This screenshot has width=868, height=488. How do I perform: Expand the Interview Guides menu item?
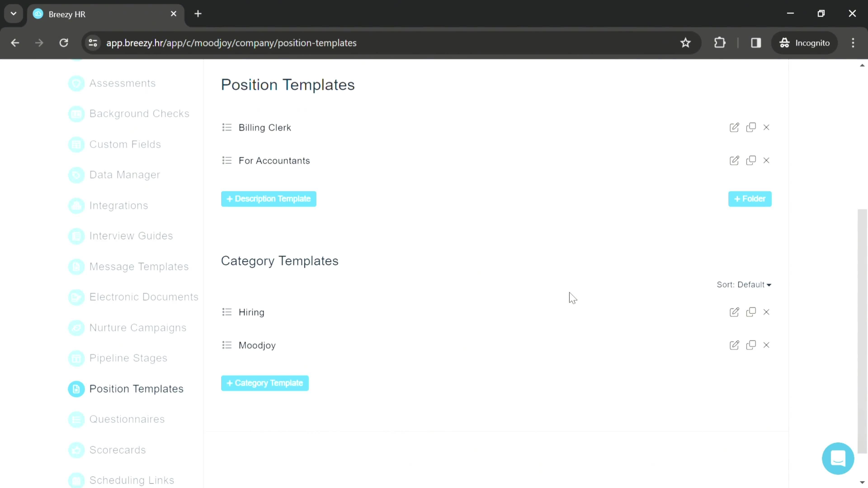point(131,235)
